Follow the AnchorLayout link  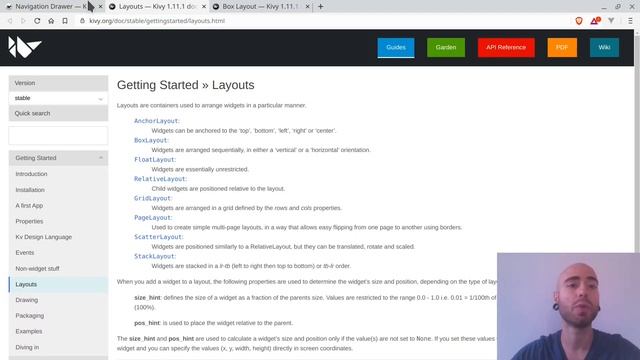[156, 121]
